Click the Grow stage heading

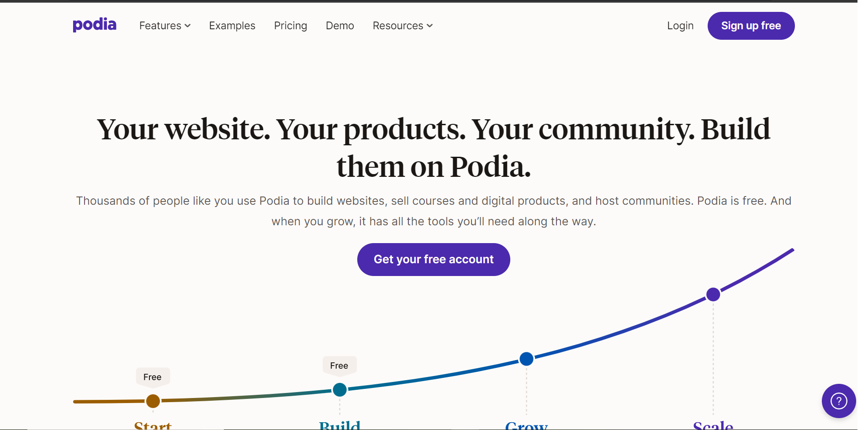tap(526, 426)
